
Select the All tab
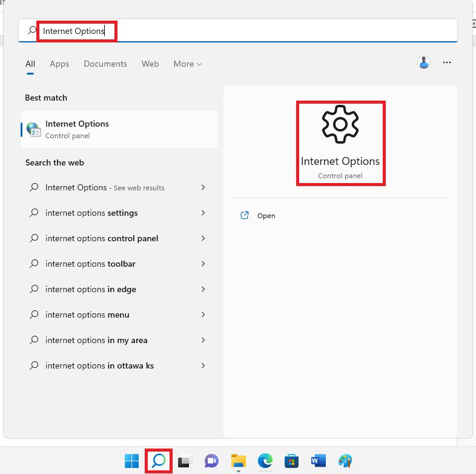[x=30, y=64]
